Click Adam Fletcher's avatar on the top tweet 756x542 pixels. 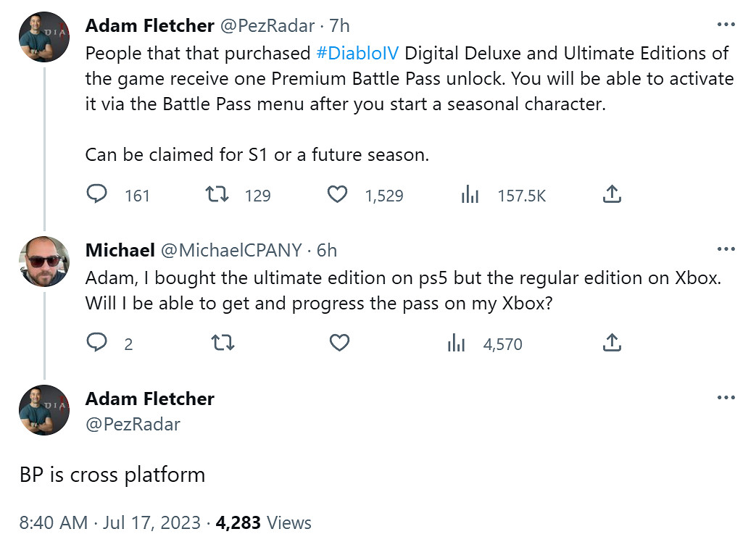coord(44,36)
